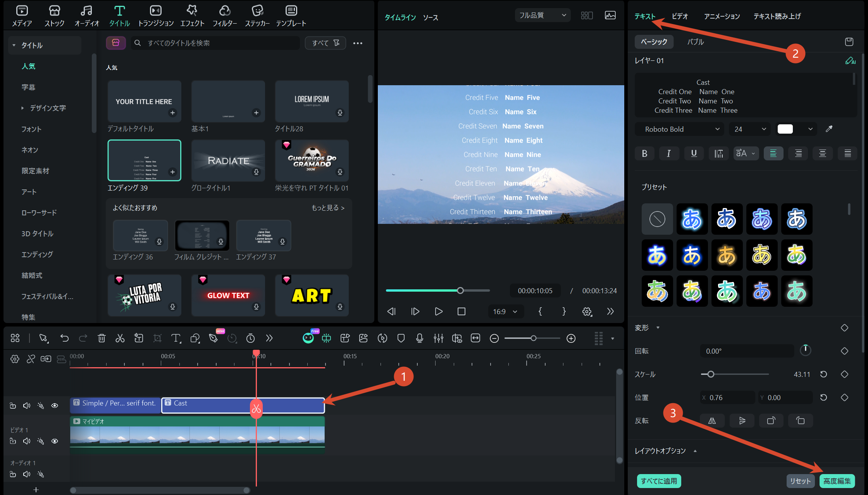Hide the title track with eye icon
The width and height of the screenshot is (868, 495).
(x=55, y=406)
